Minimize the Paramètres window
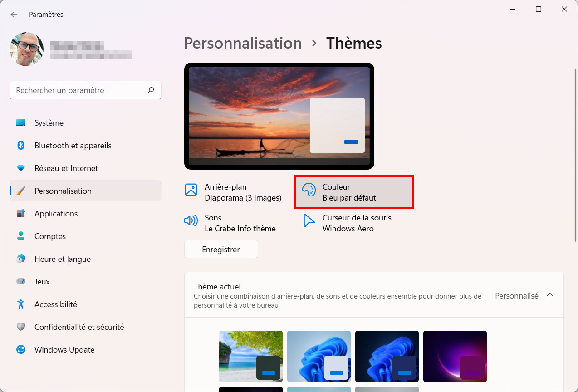Viewport: 578px width, 392px height. point(512,9)
